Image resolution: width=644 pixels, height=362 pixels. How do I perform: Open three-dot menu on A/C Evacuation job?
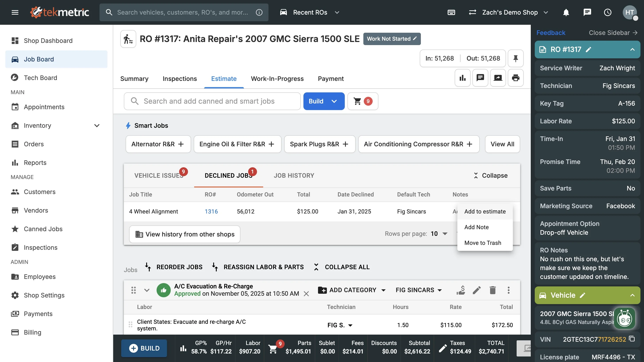(x=508, y=290)
